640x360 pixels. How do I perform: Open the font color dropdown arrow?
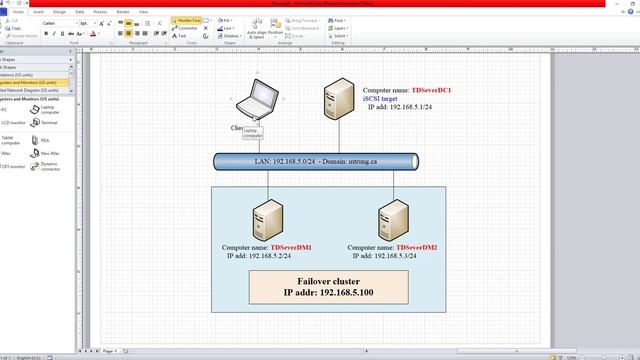click(99, 33)
